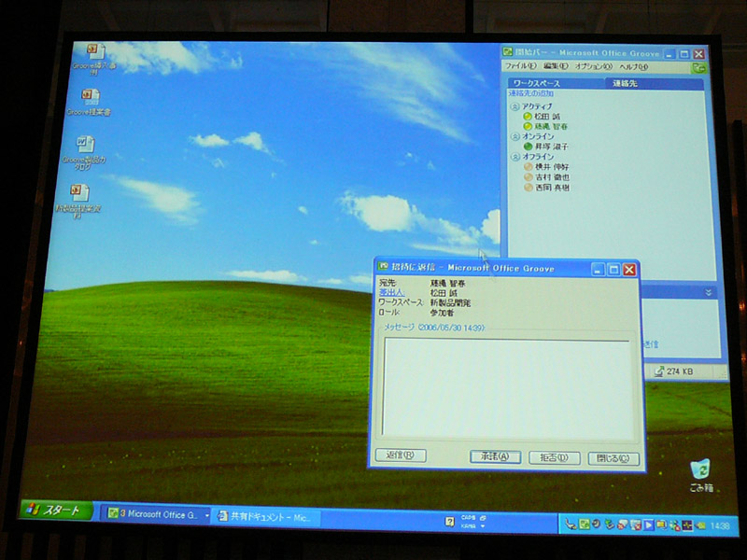747x560 pixels.
Task: Open the スタート menu button
Action: pyautogui.click(x=56, y=511)
